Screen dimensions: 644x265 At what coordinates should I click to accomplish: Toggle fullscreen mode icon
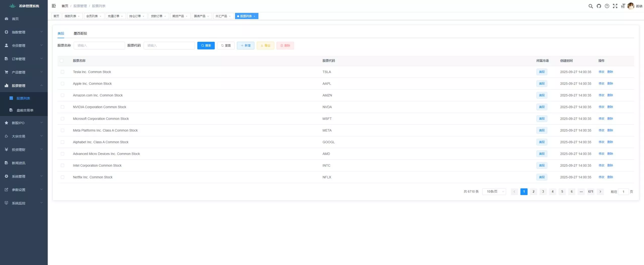click(615, 6)
